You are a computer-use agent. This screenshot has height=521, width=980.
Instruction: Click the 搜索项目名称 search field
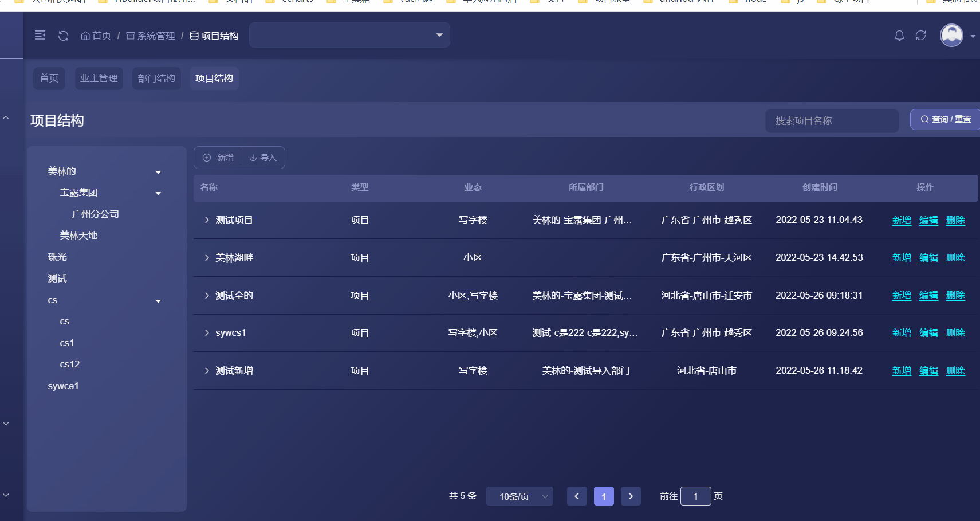tap(832, 120)
